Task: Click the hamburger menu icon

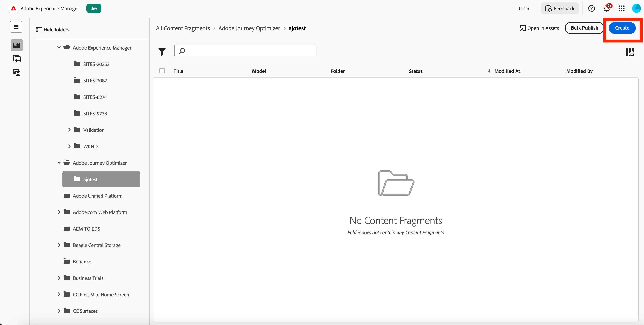Action: [16, 27]
